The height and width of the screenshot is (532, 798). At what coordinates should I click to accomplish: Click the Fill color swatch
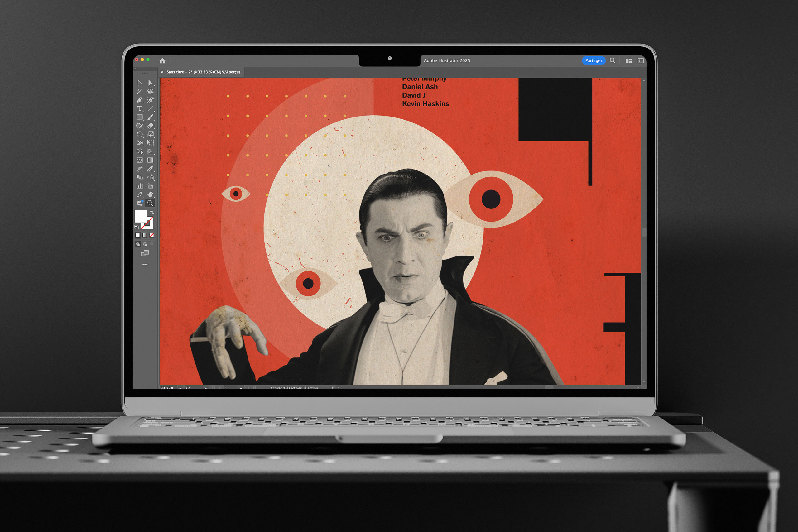tap(141, 216)
